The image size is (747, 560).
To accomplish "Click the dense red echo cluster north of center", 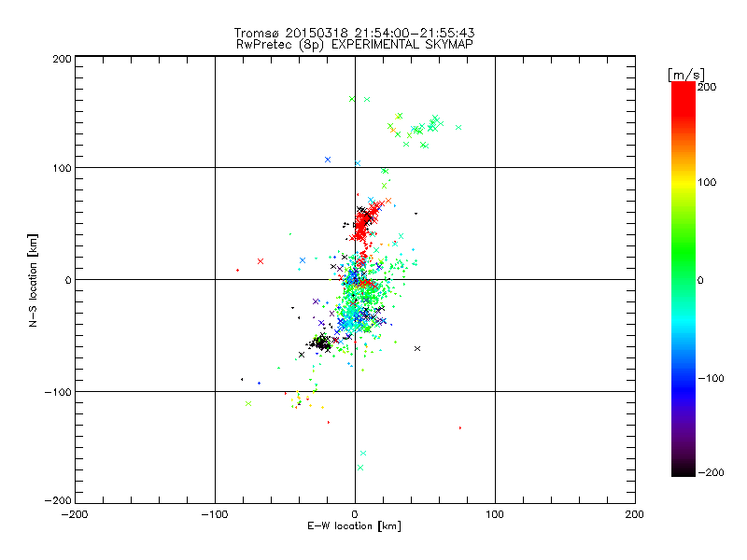I will 366,221.
